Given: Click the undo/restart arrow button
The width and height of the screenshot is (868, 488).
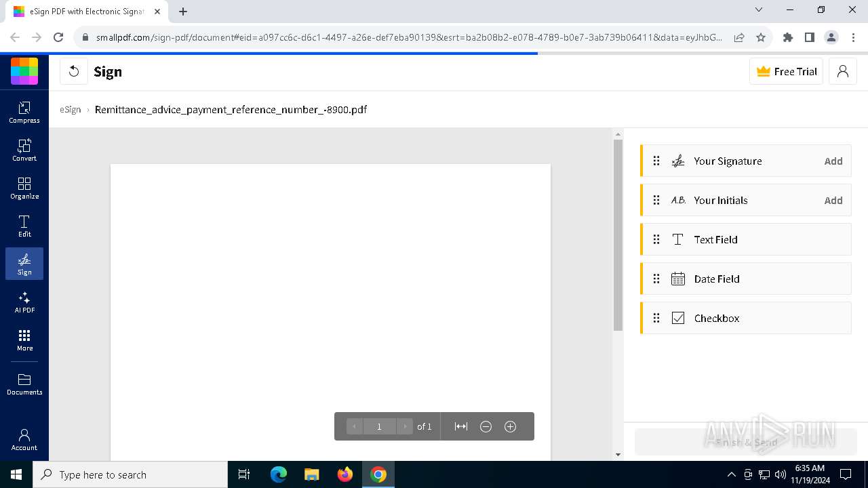Looking at the screenshot, I should [x=74, y=71].
